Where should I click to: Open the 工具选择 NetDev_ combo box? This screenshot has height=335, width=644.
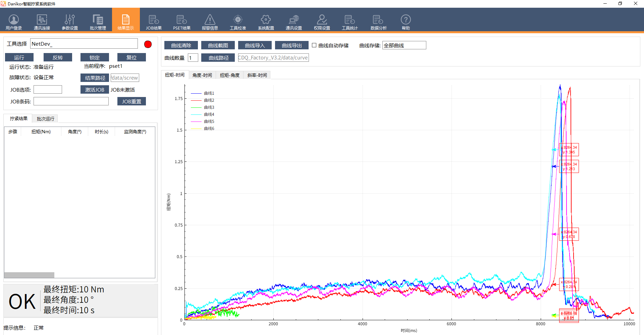(x=84, y=44)
